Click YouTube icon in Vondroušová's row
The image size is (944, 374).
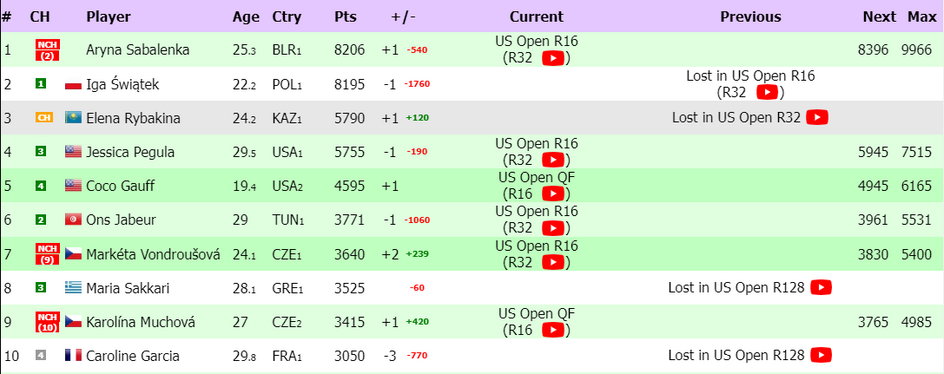coord(553,262)
